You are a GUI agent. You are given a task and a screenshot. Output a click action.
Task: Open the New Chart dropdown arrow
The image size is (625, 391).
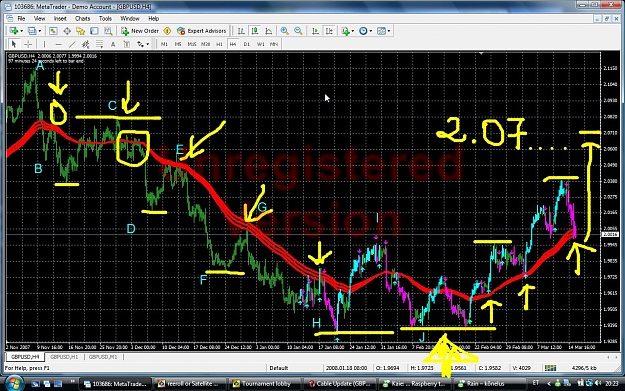21,31
